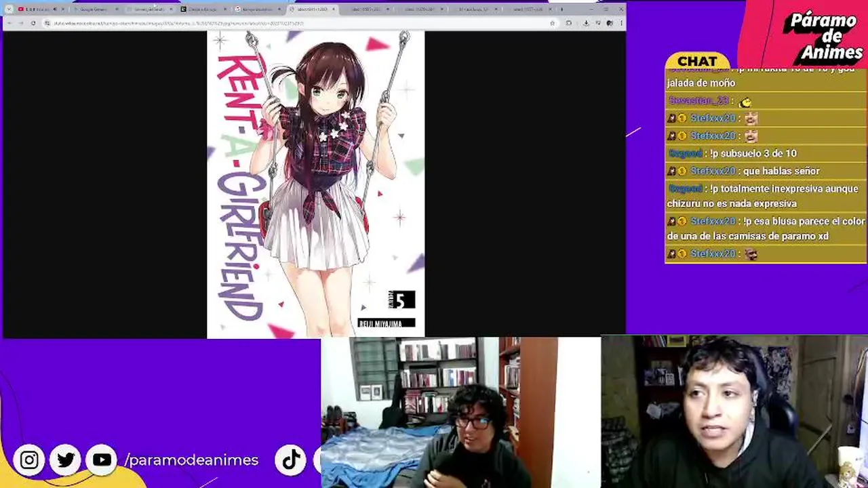Switch to the Google Gemini tab

click(x=95, y=9)
